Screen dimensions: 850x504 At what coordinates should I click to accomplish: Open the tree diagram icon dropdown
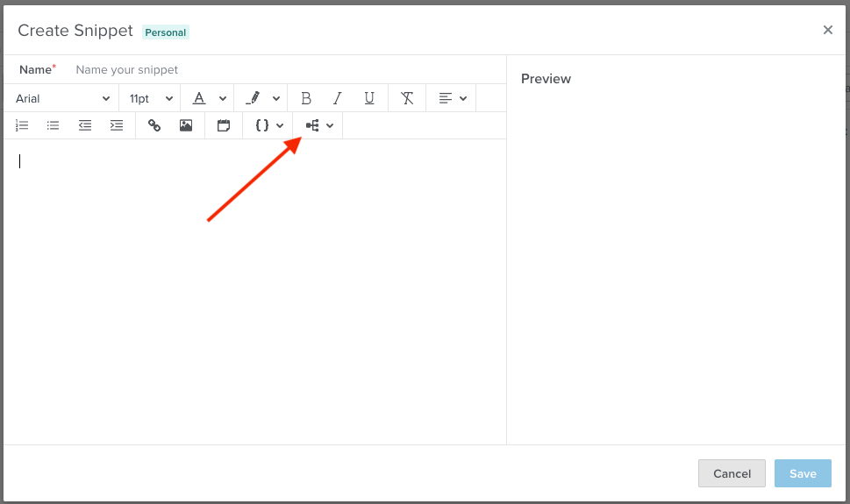coord(318,125)
